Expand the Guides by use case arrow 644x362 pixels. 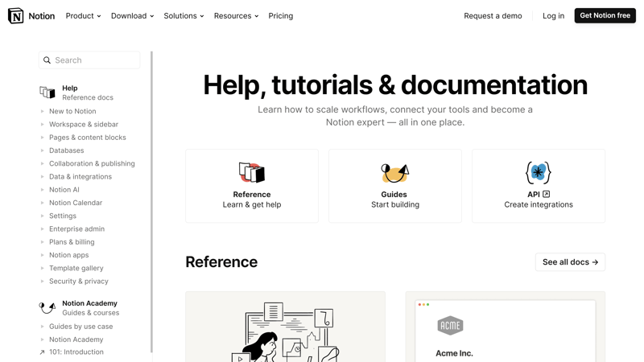42,327
